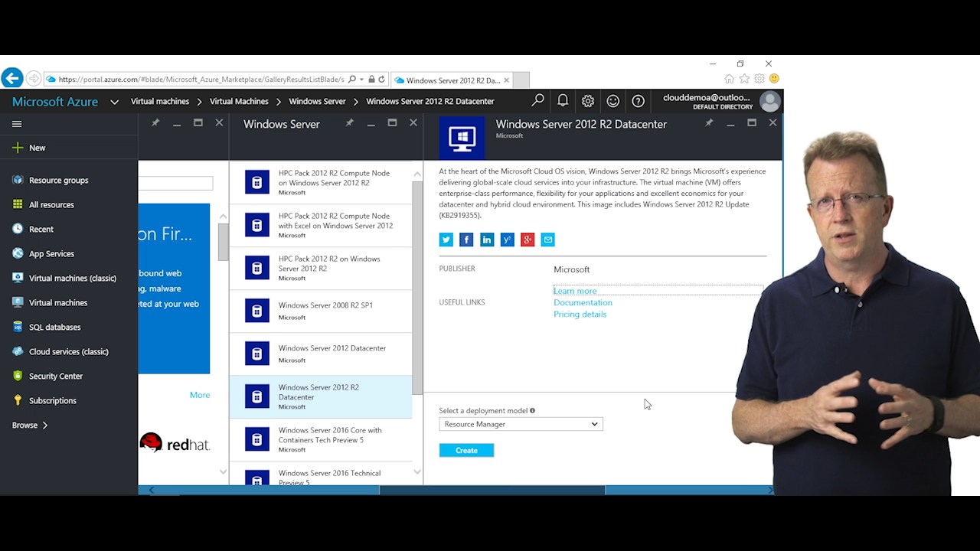The height and width of the screenshot is (551, 980).
Task: Open the Documentation link
Action: click(583, 302)
